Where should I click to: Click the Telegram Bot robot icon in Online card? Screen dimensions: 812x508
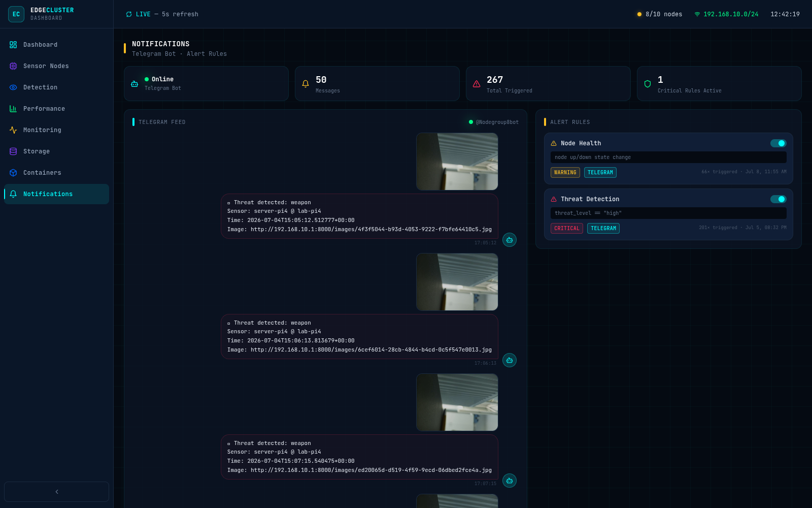[134, 84]
